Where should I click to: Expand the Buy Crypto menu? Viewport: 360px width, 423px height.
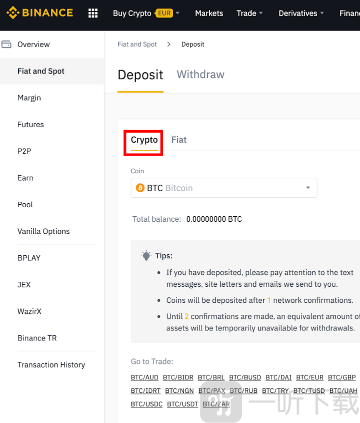pos(146,13)
